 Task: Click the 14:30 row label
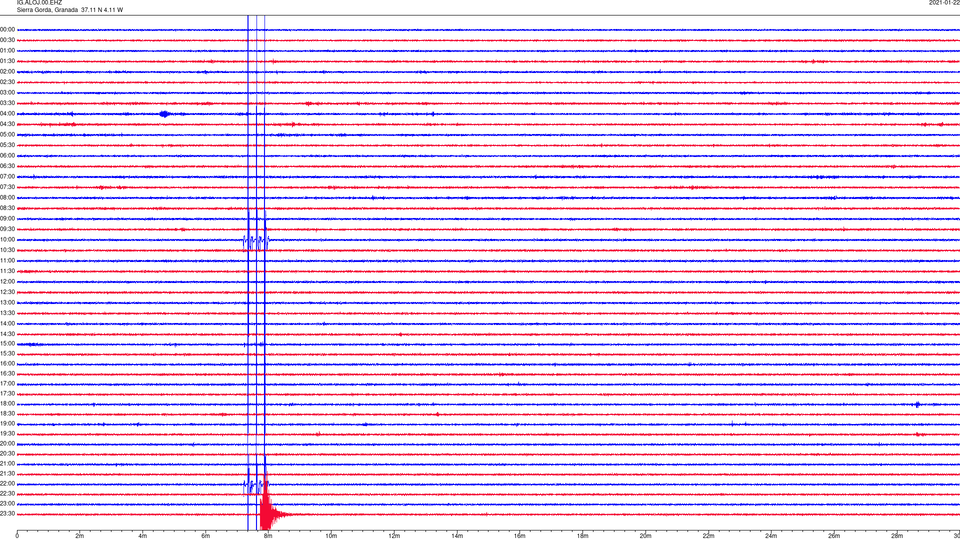pos(7,334)
